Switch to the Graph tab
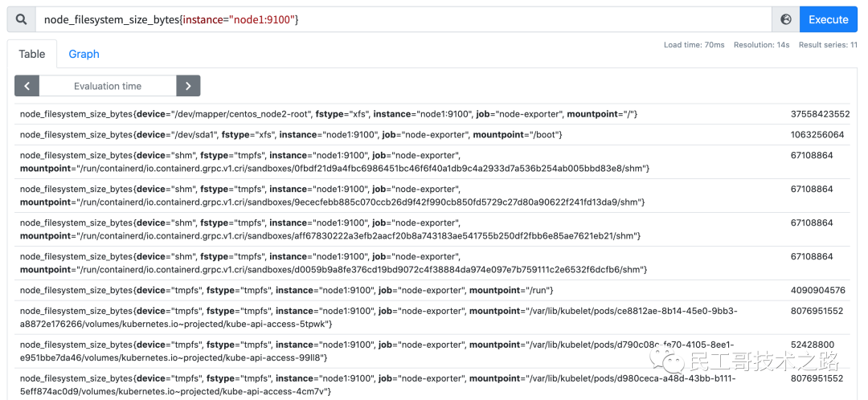 [x=84, y=55]
